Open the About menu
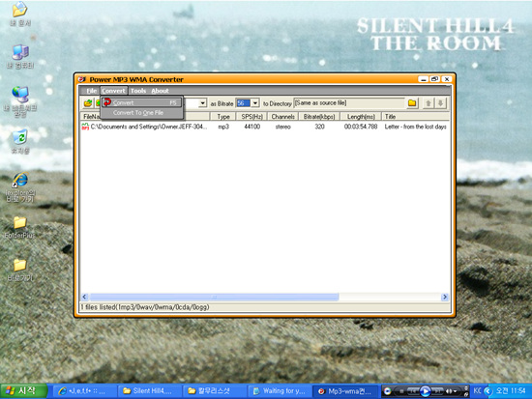The image size is (532, 399). tap(160, 91)
